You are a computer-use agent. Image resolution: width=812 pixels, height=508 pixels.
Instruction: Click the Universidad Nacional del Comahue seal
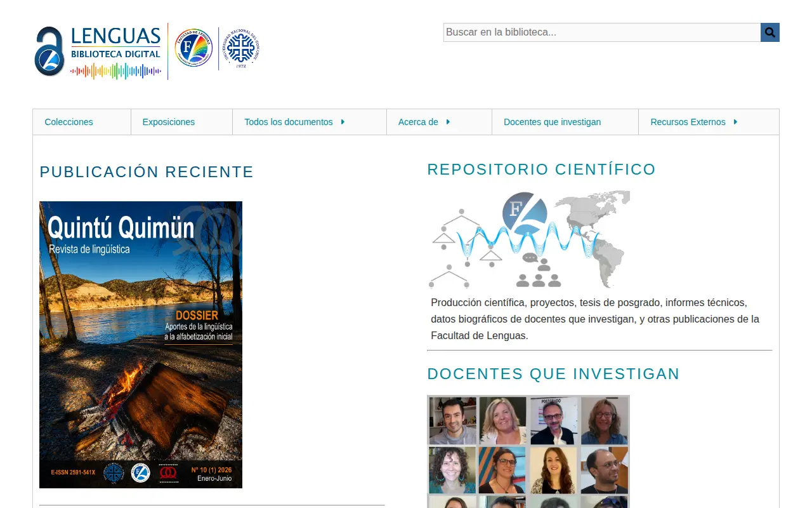240,48
